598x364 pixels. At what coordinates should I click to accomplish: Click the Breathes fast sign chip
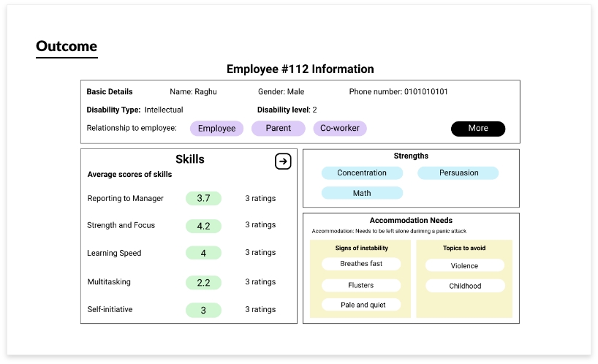pos(361,264)
